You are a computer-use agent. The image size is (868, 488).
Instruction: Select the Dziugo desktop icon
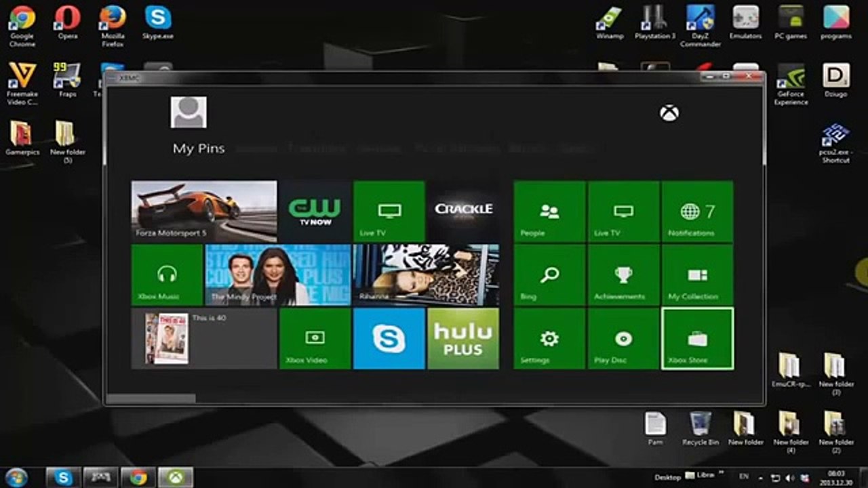836,80
